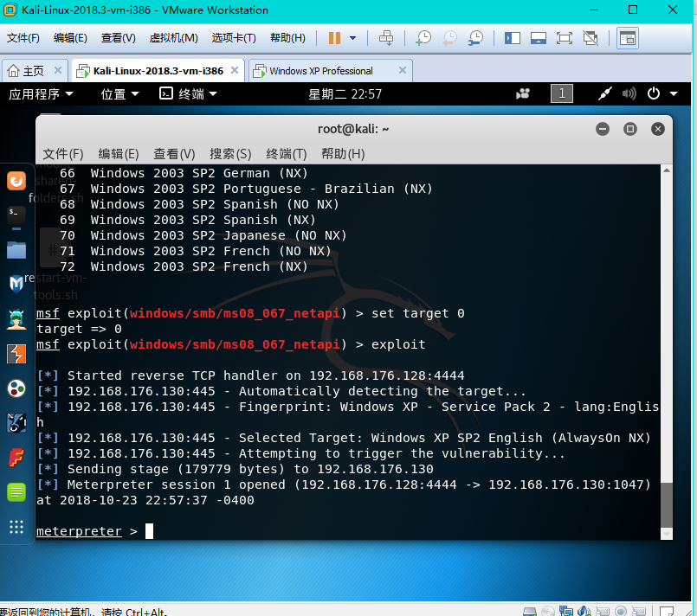The image size is (697, 616).
Task: Expand the 应用程序 menu in Kali
Action: 41,94
